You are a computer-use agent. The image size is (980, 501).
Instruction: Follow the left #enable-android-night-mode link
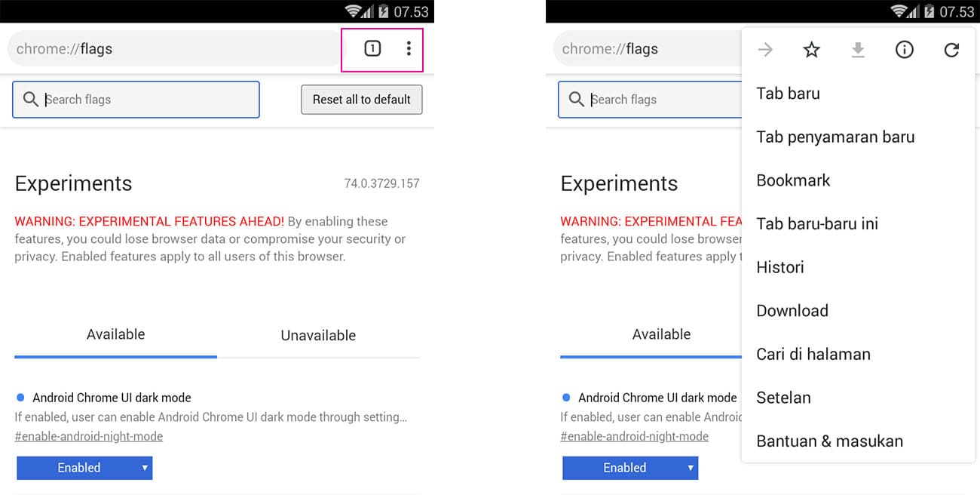[x=88, y=436]
